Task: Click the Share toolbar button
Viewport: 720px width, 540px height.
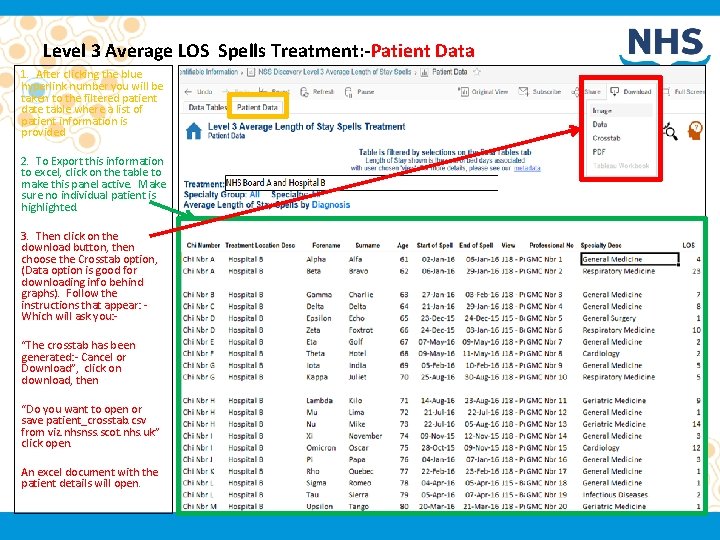Action: pyautogui.click(x=588, y=92)
